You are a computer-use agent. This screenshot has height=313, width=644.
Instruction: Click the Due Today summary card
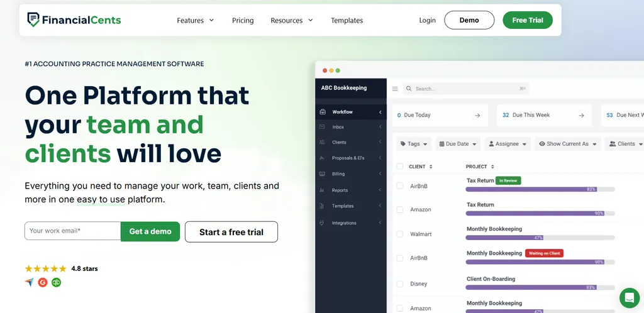440,115
